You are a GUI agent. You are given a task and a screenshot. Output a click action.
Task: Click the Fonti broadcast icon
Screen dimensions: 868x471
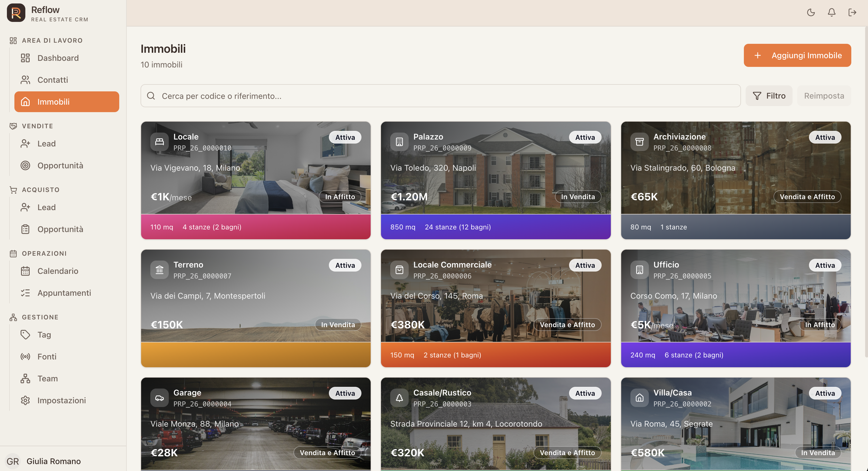pyautogui.click(x=25, y=357)
